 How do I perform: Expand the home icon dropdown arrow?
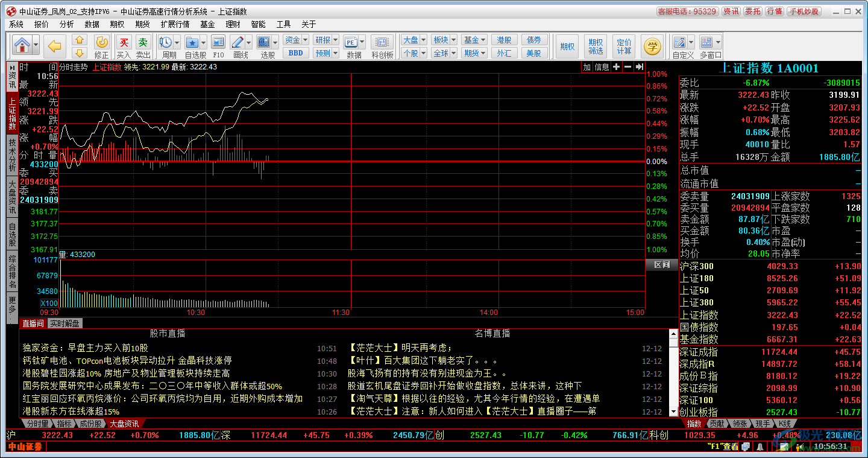(36, 45)
